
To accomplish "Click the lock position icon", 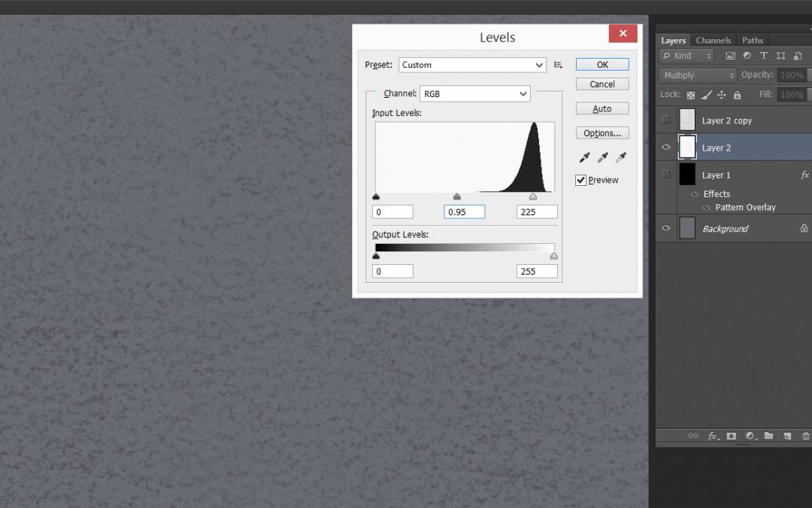I will coord(722,95).
